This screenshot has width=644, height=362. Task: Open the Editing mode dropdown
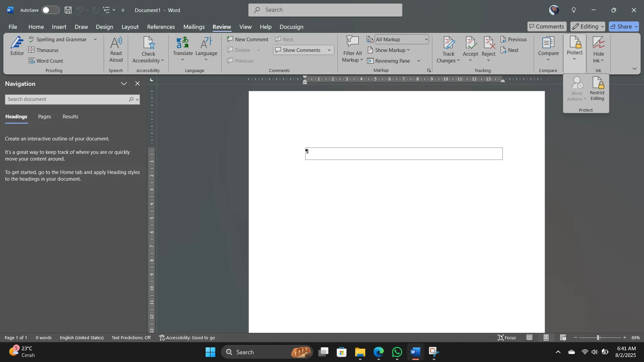[x=588, y=26]
